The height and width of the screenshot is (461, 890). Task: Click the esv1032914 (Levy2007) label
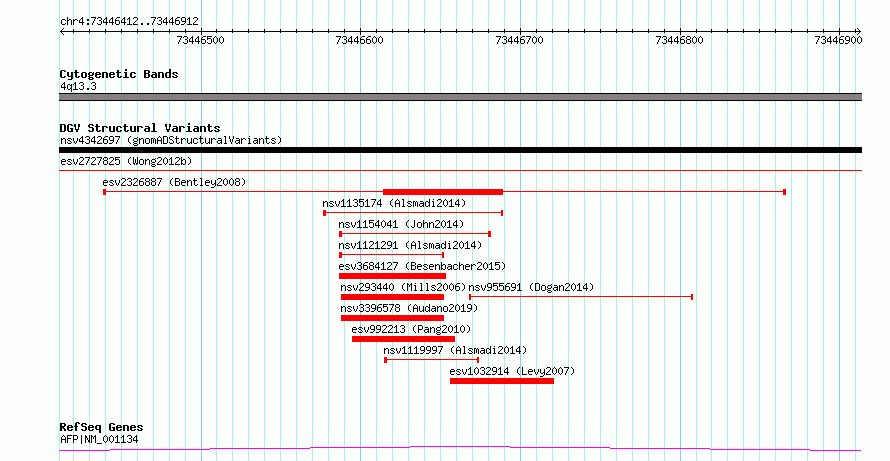[x=512, y=371]
